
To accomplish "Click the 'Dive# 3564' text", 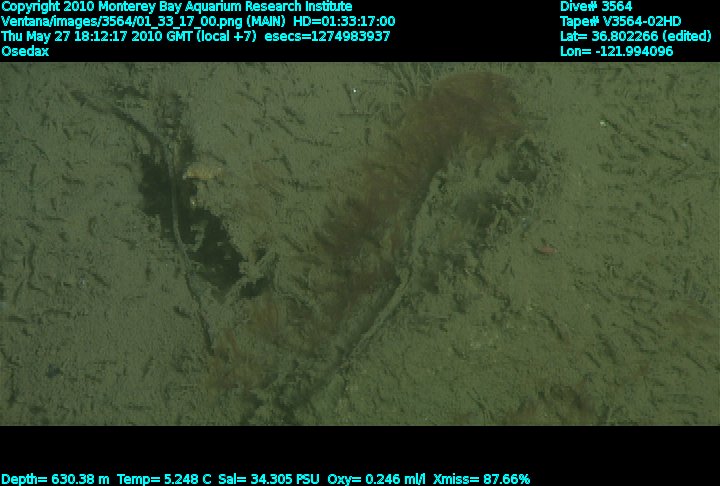I will [596, 6].
